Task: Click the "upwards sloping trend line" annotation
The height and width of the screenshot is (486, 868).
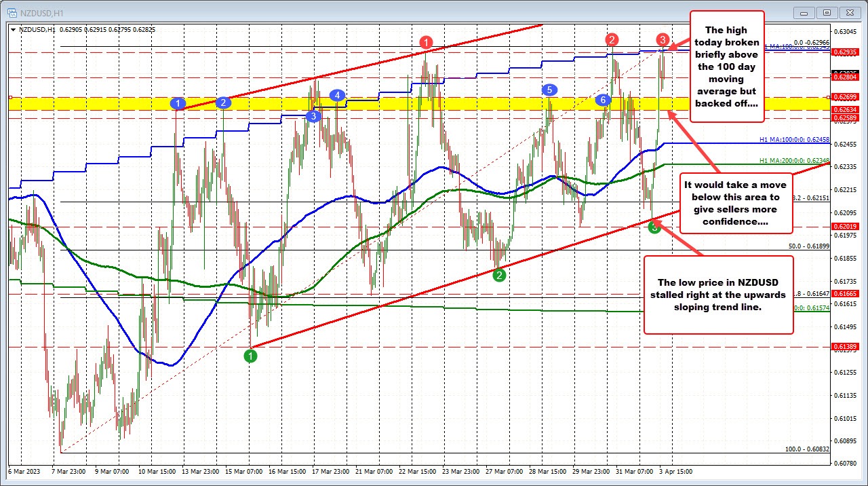Action: coord(717,295)
